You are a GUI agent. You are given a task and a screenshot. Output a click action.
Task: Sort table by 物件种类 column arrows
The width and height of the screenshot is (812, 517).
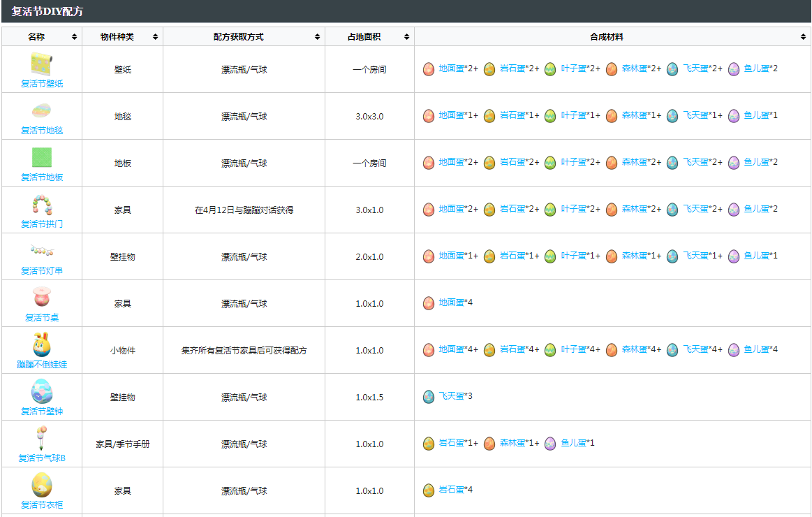pyautogui.click(x=156, y=37)
